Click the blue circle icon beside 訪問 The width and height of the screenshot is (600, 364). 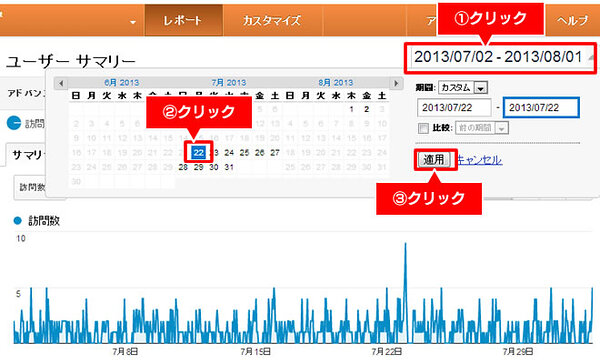point(14,123)
